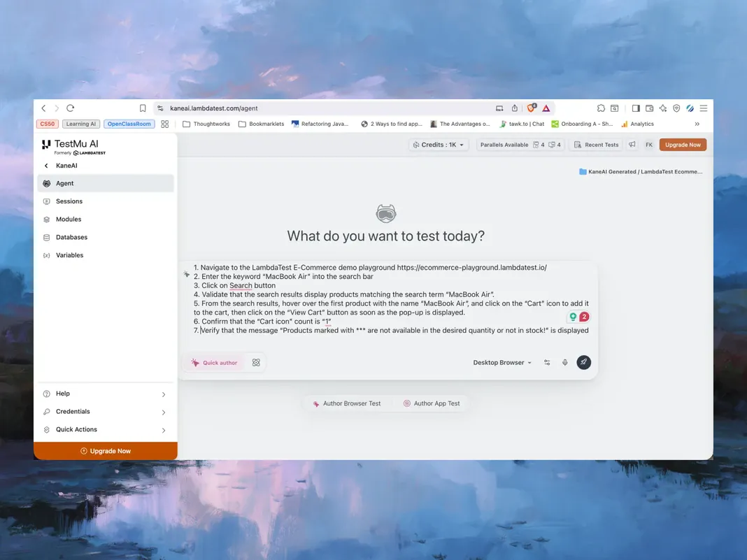The height and width of the screenshot is (560, 747).
Task: Open 'The Advantages o...' bookmark
Action: 460,124
